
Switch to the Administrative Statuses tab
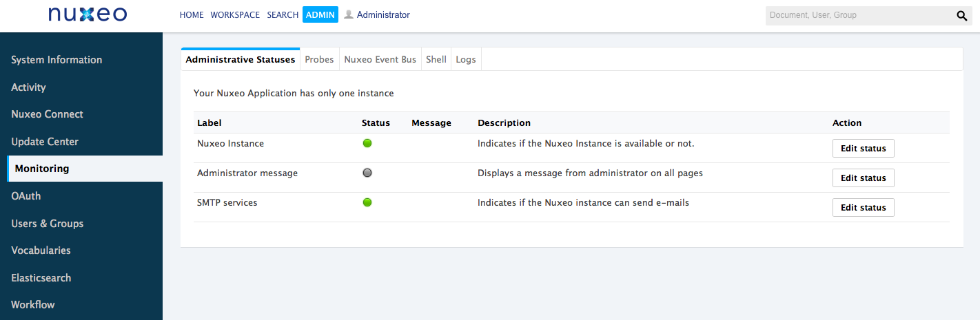point(241,59)
